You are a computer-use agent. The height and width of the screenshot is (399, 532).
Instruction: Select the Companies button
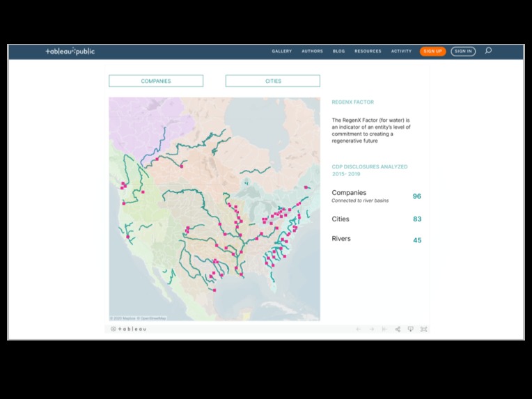point(156,81)
